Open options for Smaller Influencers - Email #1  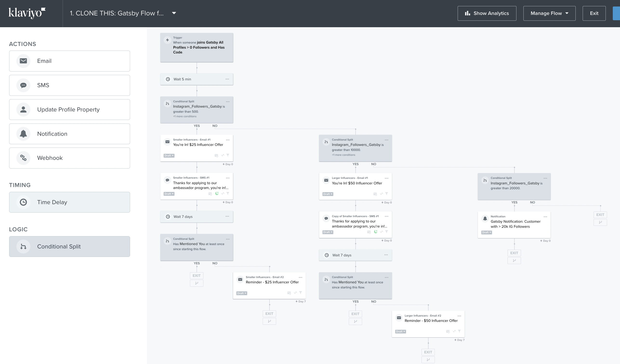pos(228,140)
